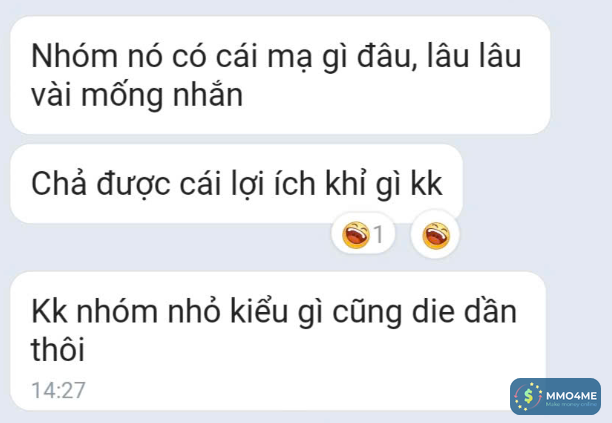612x423 pixels.
Task: Click the word 'Nhóm' starting the first message
Action: pos(74,56)
